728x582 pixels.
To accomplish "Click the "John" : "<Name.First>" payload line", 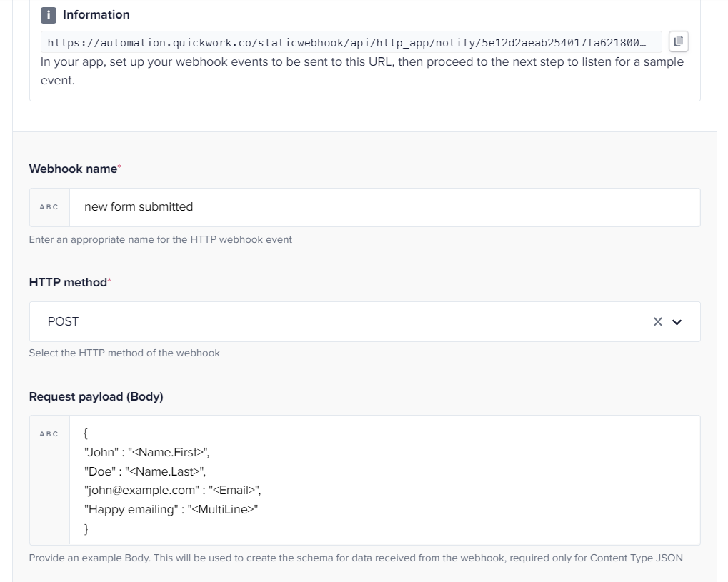I will (x=146, y=452).
